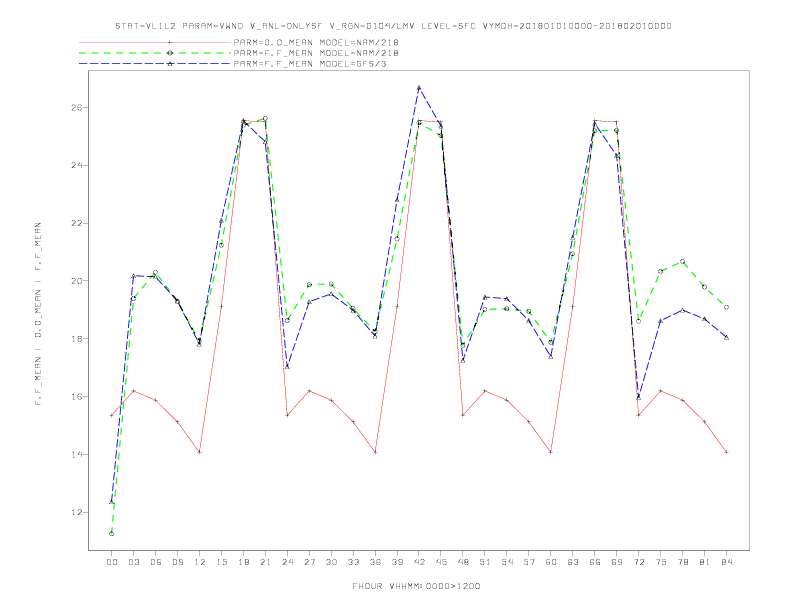Click blue triangle marker at hour 00
The height and width of the screenshot is (612, 792).
pos(112,501)
